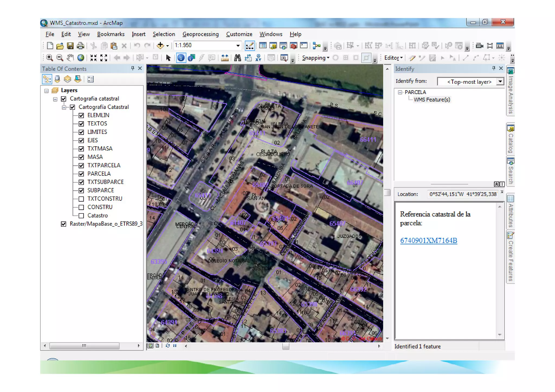
Task: Open cadastral reference 6740901XM7164B link
Action: [428, 241]
